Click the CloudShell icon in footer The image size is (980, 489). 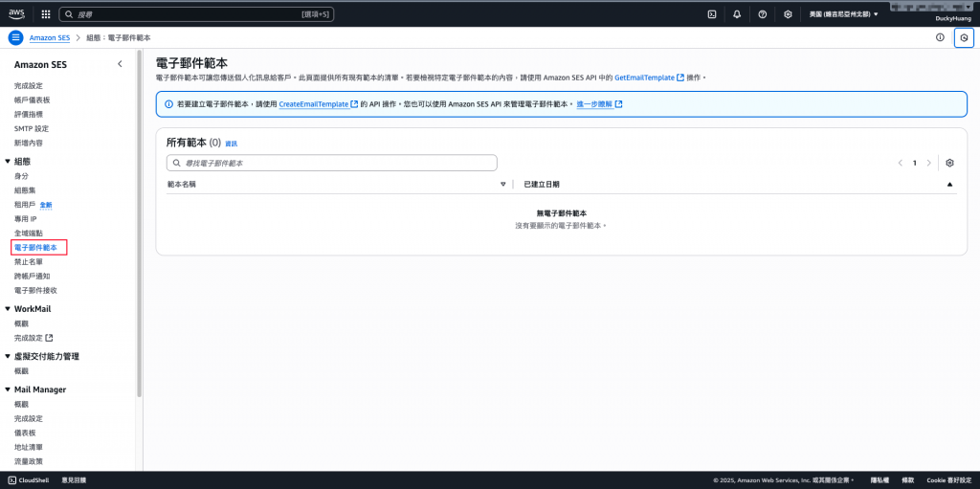click(x=11, y=480)
